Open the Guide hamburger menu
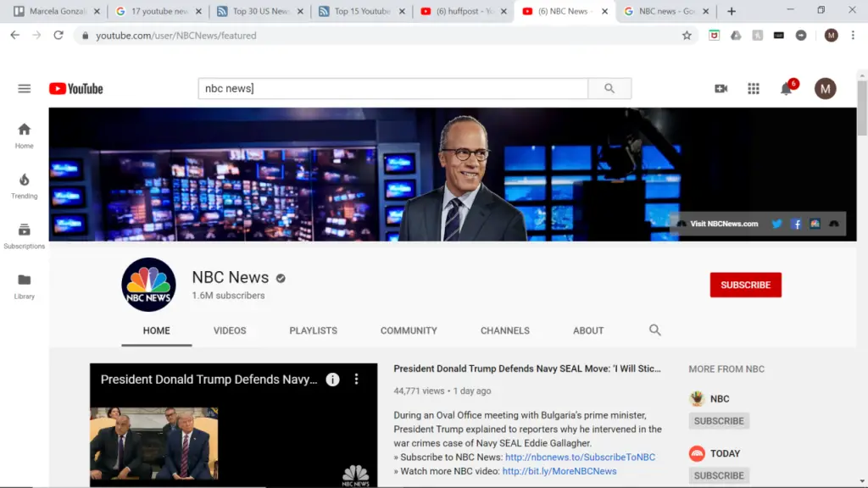Viewport: 868px width, 488px height. point(24,88)
